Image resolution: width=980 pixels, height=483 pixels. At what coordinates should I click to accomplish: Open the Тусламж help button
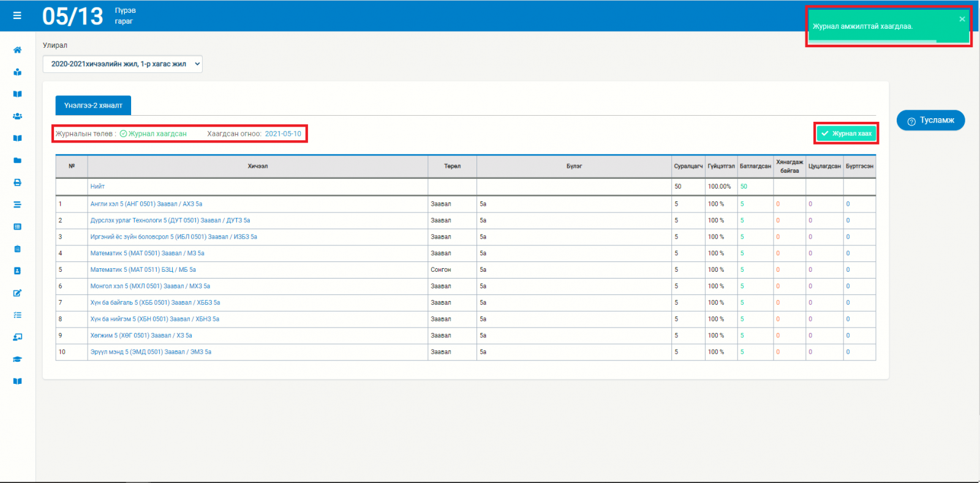(930, 120)
